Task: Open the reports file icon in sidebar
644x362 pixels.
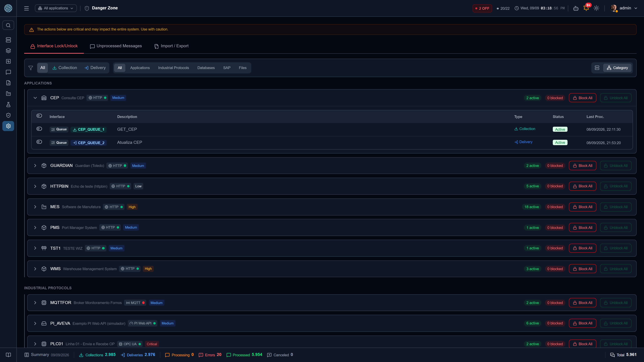Action: pyautogui.click(x=8, y=83)
